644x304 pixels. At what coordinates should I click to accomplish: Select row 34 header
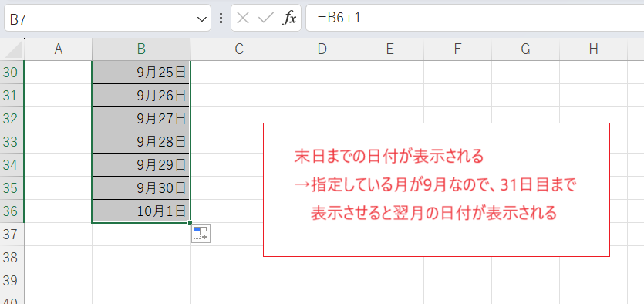click(12, 165)
